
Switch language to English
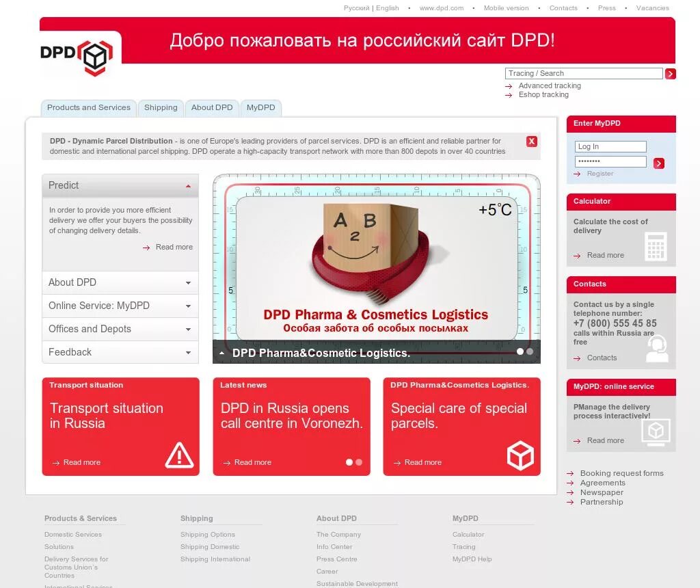(388, 8)
